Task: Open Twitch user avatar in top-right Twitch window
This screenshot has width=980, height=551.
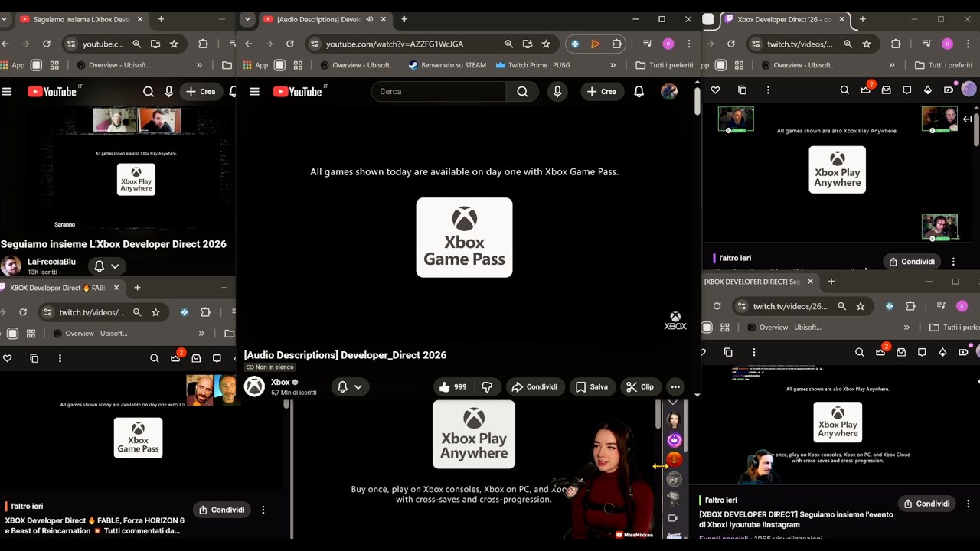Action: pos(969,90)
